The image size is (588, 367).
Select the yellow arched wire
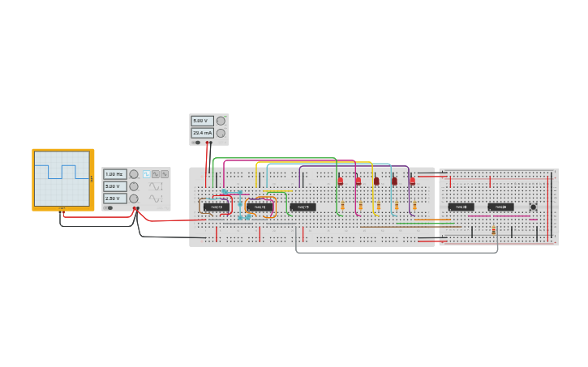pyautogui.click(x=314, y=162)
